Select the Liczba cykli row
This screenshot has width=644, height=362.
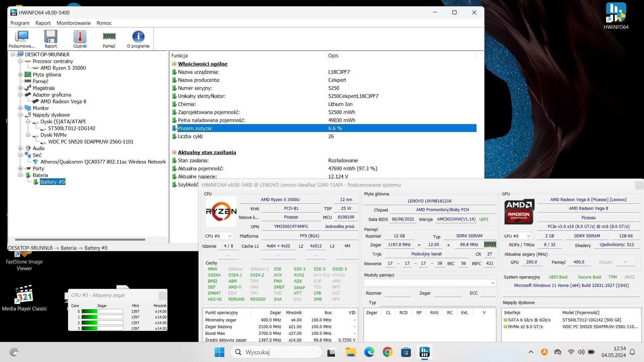[x=324, y=136]
